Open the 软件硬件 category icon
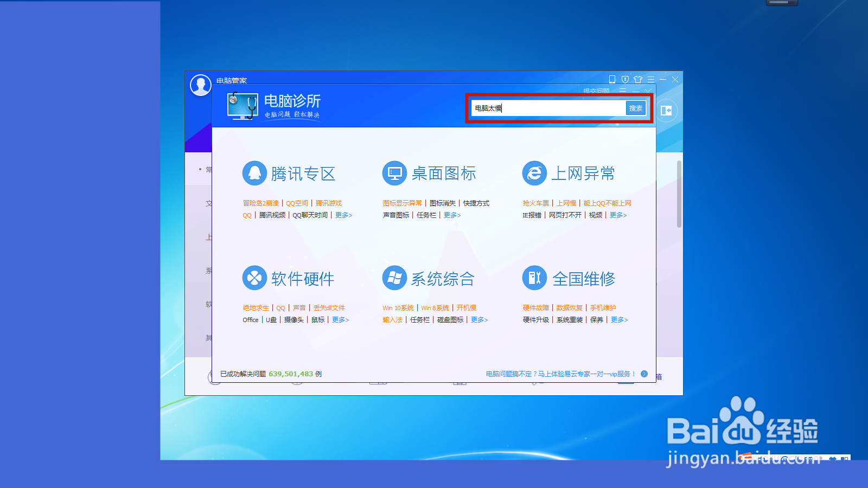Viewport: 868px width, 488px height. pos(254,278)
